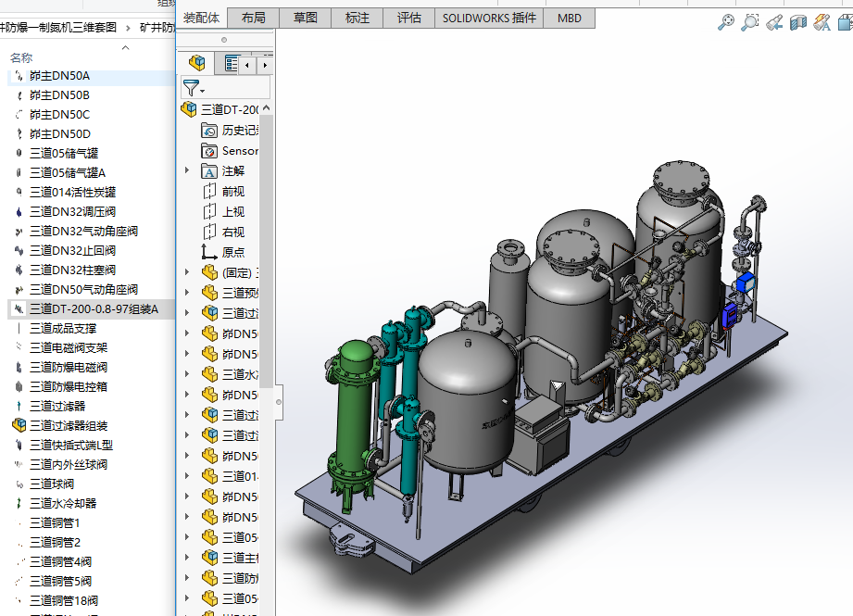The height and width of the screenshot is (616, 853).
Task: Switch to the 草图 sketch tab
Action: pyautogui.click(x=305, y=18)
